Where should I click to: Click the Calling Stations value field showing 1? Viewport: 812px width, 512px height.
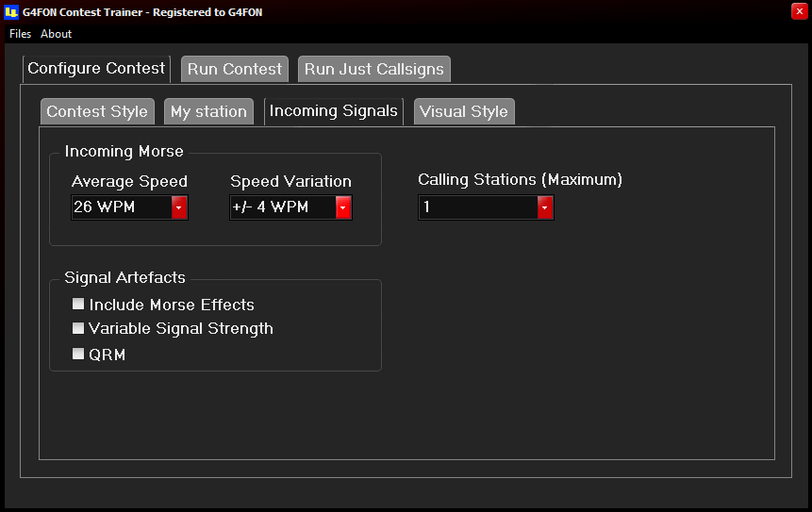(x=478, y=207)
